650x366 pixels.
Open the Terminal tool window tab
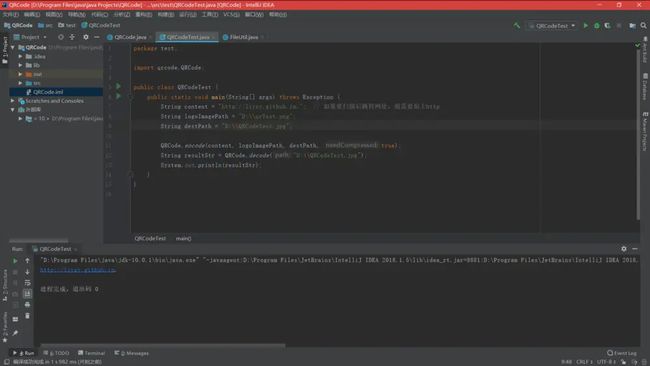tap(91, 353)
